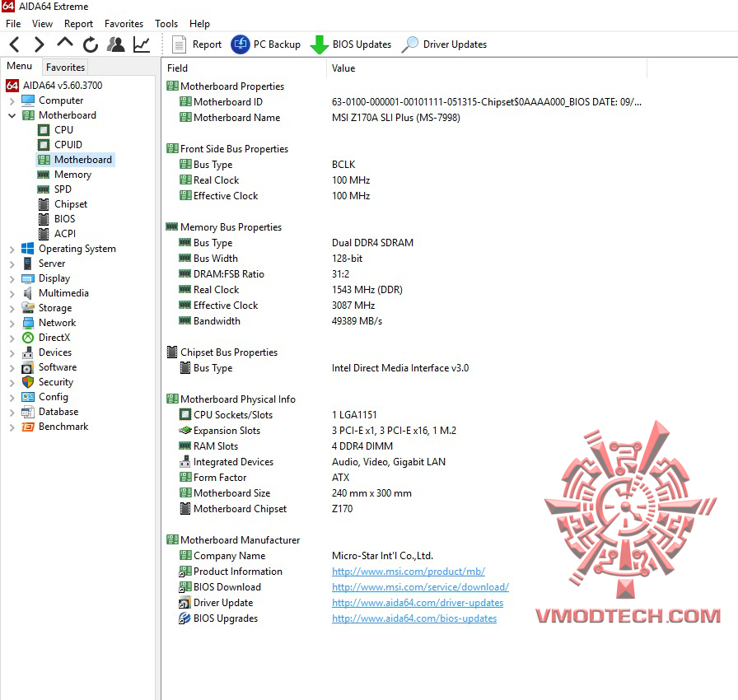Click the Storage drive icon

point(28,308)
